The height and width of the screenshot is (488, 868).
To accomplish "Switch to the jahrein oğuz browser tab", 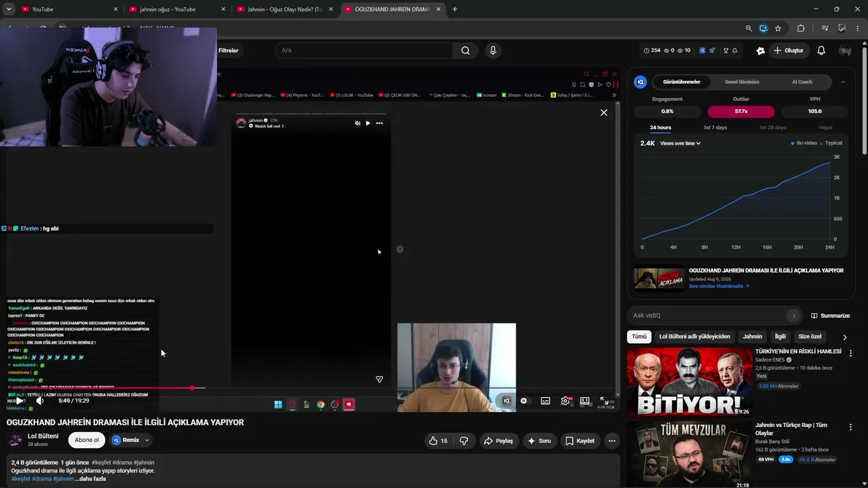I will (x=177, y=9).
